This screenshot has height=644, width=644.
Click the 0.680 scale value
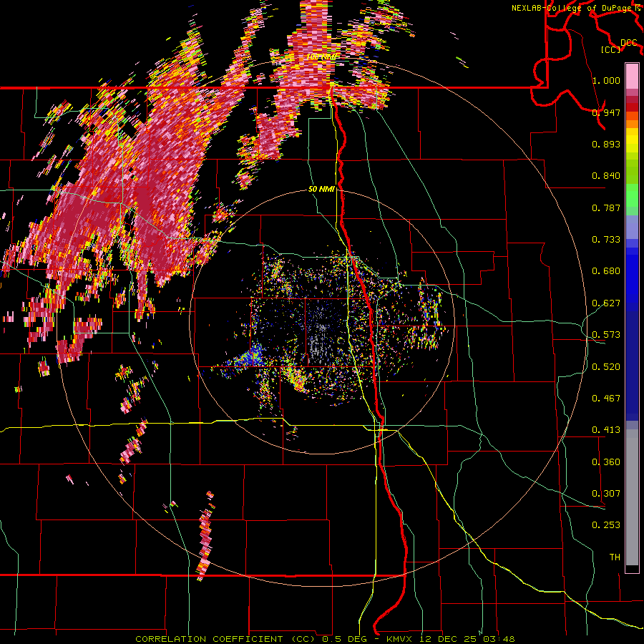(606, 271)
